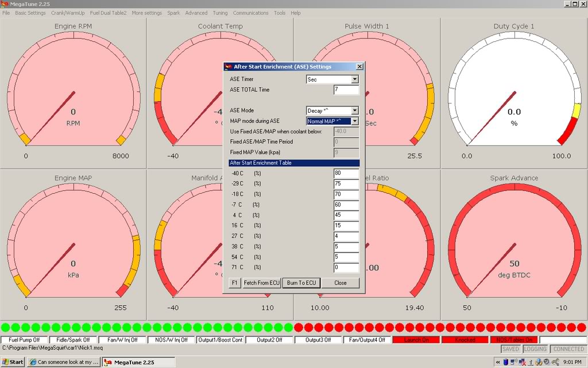Open the Advanced menu
Viewport: 588px width, 368px height.
(196, 13)
